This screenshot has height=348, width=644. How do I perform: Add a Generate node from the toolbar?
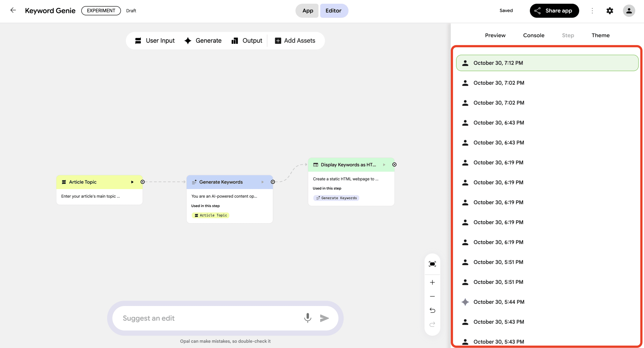coord(203,40)
